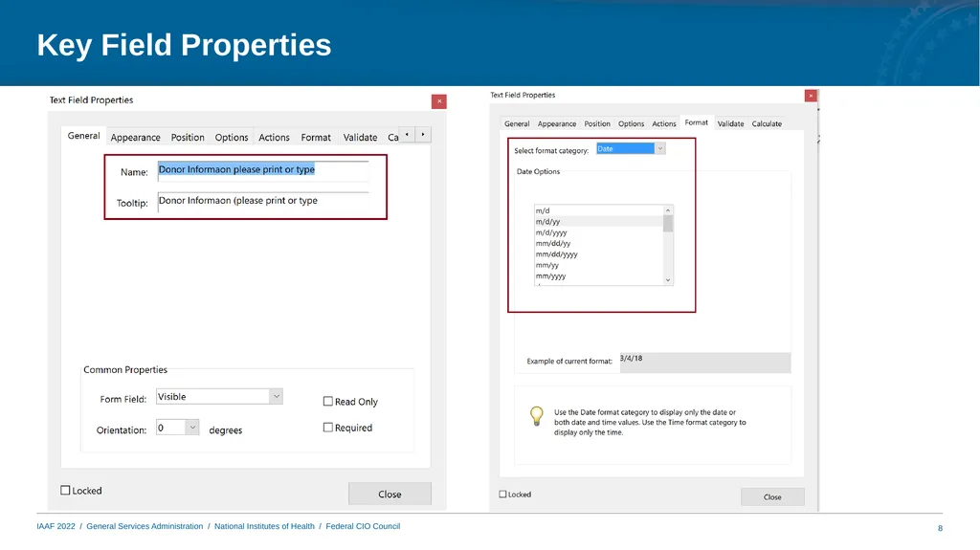Click the lightbulb tip icon in the Format dialog
980x550 pixels.
(x=536, y=416)
